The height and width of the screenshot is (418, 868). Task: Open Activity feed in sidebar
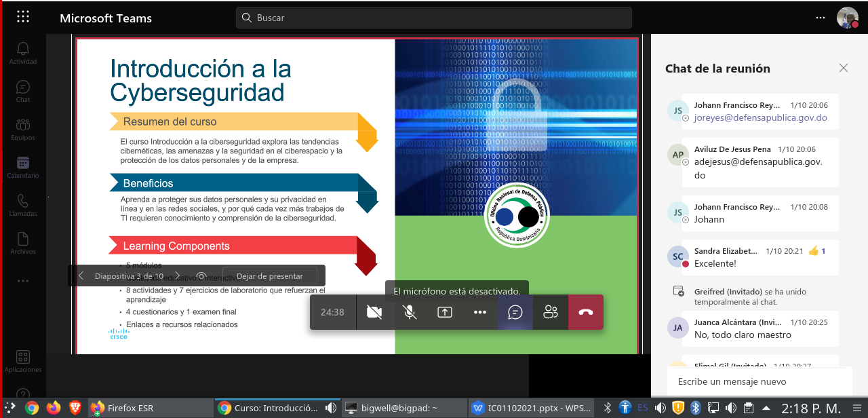tap(23, 53)
